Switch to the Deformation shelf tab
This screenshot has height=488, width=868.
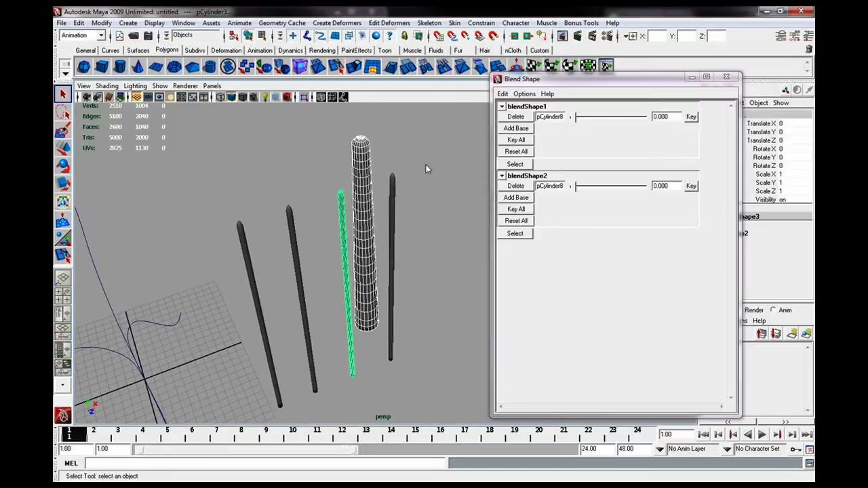(x=226, y=51)
